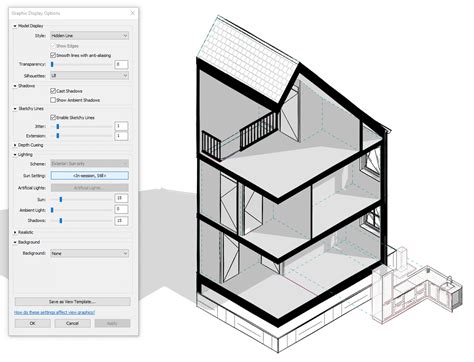Click the Shadows intensity slider handle
Image resolution: width=474 pixels, height=362 pixels.
[61, 221]
